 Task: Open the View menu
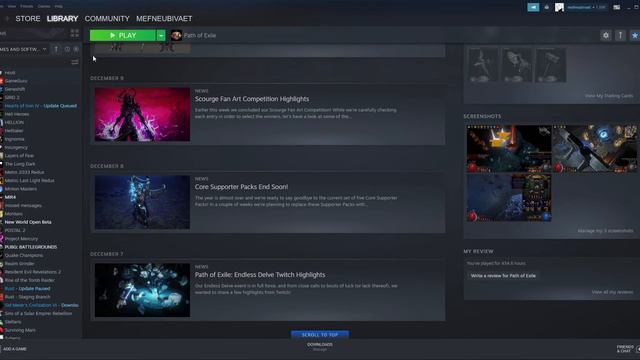click(x=12, y=6)
